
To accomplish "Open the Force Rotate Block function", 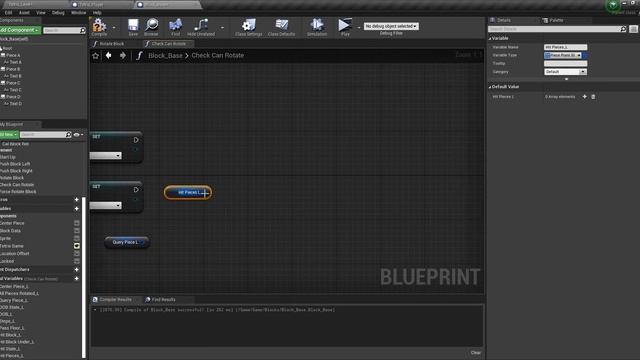I will pyautogui.click(x=18, y=191).
